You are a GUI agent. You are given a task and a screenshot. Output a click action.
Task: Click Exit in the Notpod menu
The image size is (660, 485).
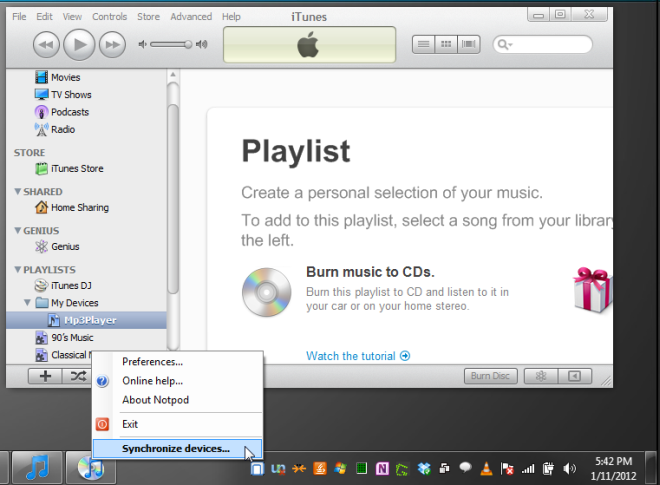click(x=178, y=424)
